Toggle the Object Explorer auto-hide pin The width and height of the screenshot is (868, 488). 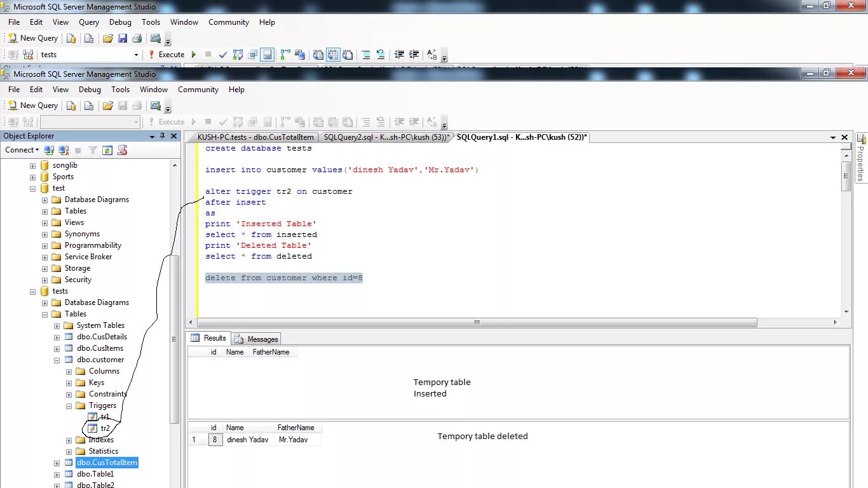[163, 136]
